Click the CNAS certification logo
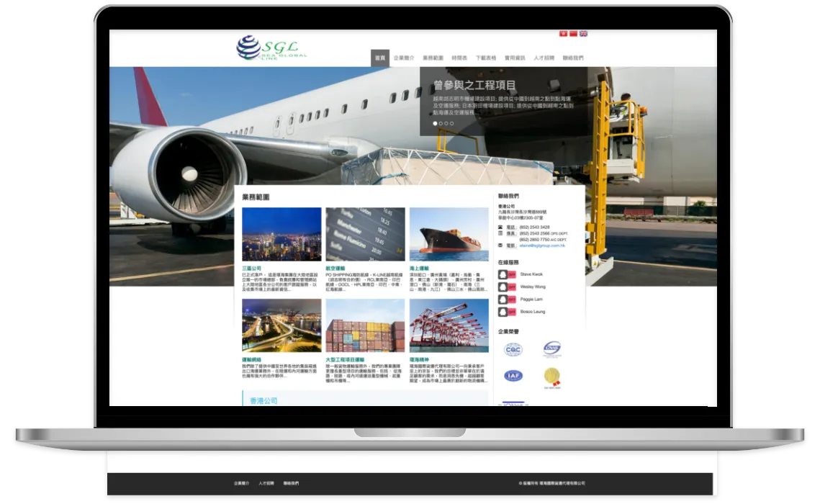Image resolution: width=820 pixels, height=504 pixels. click(551, 348)
